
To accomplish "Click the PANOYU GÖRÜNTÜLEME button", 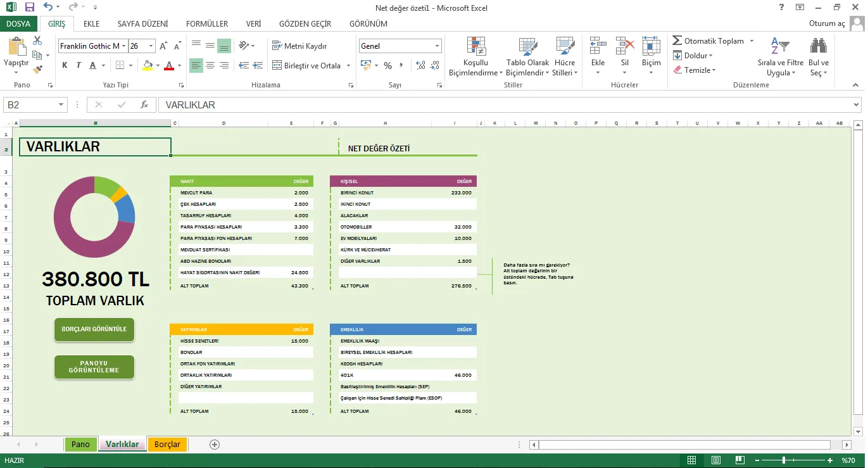I will point(94,367).
